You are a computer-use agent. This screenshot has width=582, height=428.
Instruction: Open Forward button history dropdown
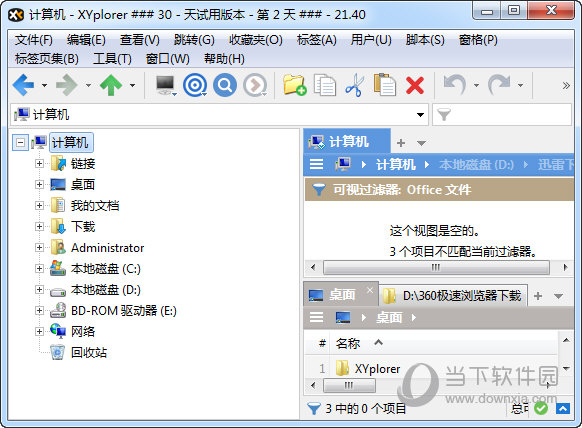tap(88, 85)
